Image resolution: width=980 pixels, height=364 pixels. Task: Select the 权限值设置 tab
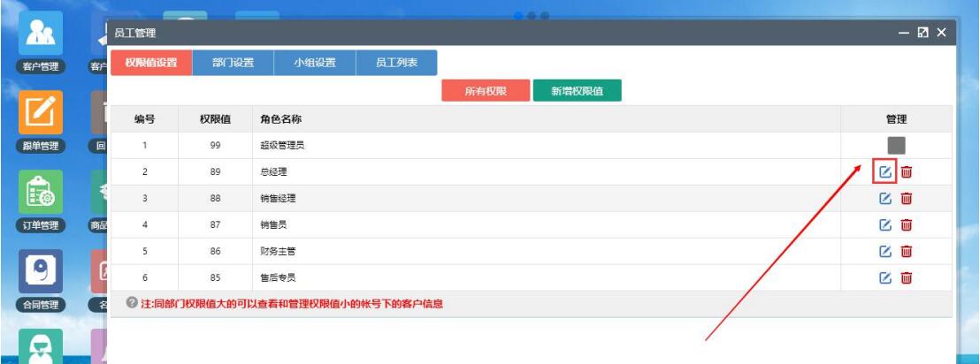tap(149, 63)
